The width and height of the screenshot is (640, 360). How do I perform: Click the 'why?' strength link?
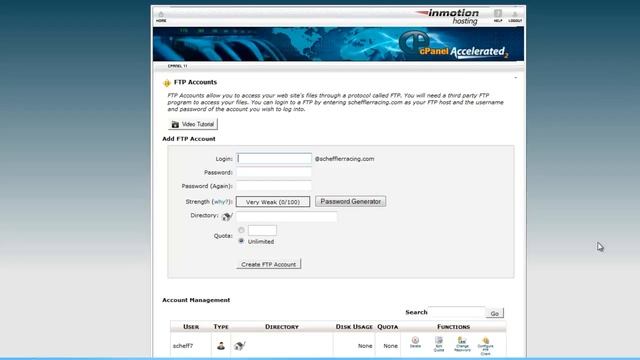click(x=222, y=202)
